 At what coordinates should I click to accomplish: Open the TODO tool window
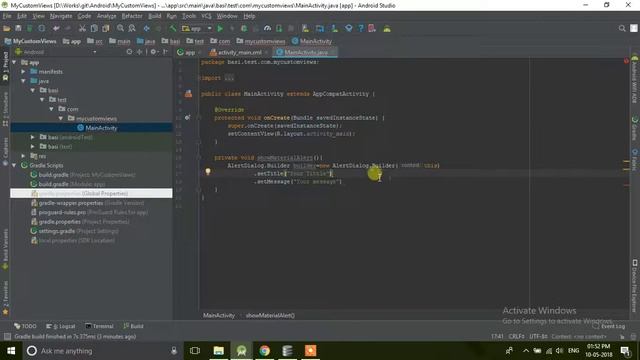pos(25,326)
